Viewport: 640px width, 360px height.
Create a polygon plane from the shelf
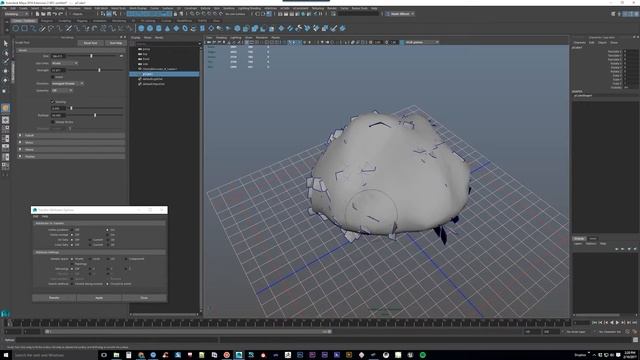click(x=176, y=28)
